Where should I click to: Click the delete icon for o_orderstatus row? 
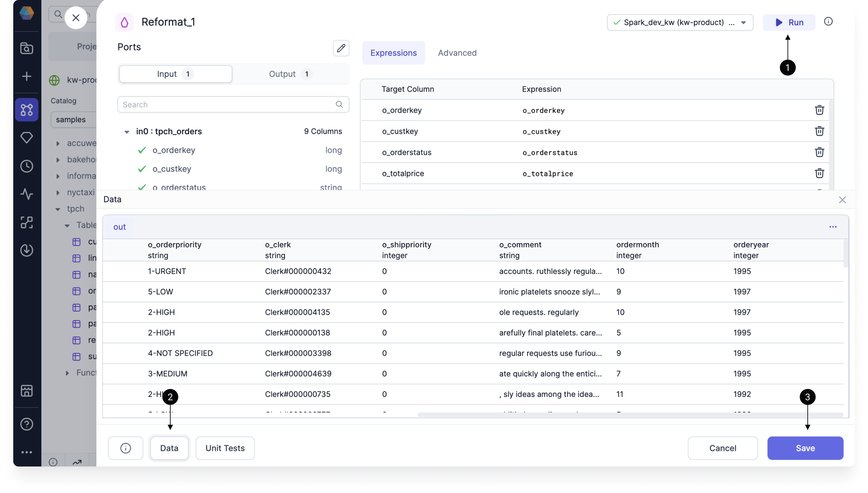[820, 153]
